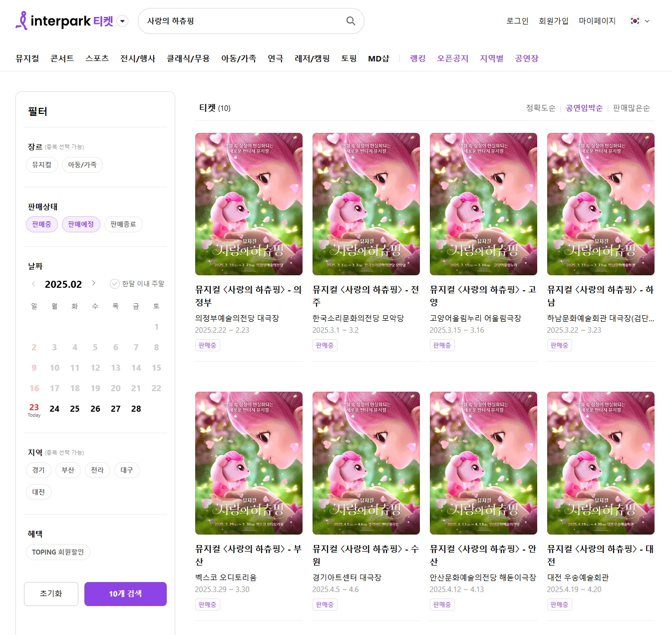Toggle the 대구 region filter

tap(127, 470)
